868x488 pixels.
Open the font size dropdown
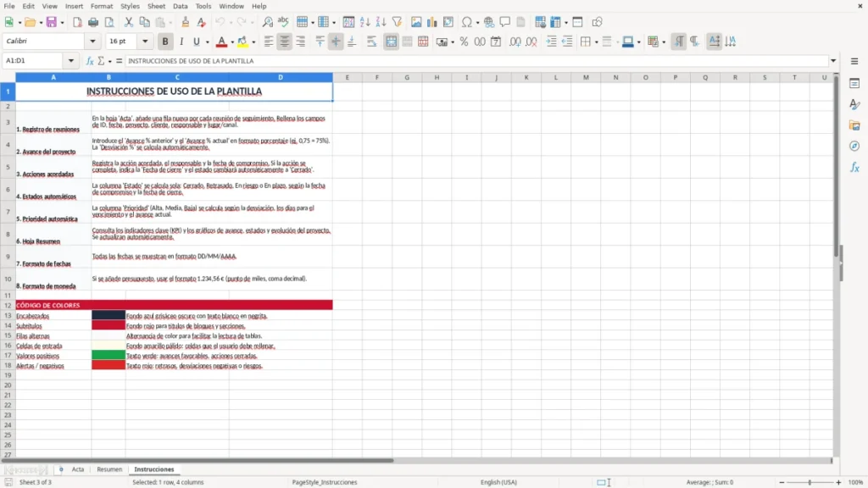point(145,41)
